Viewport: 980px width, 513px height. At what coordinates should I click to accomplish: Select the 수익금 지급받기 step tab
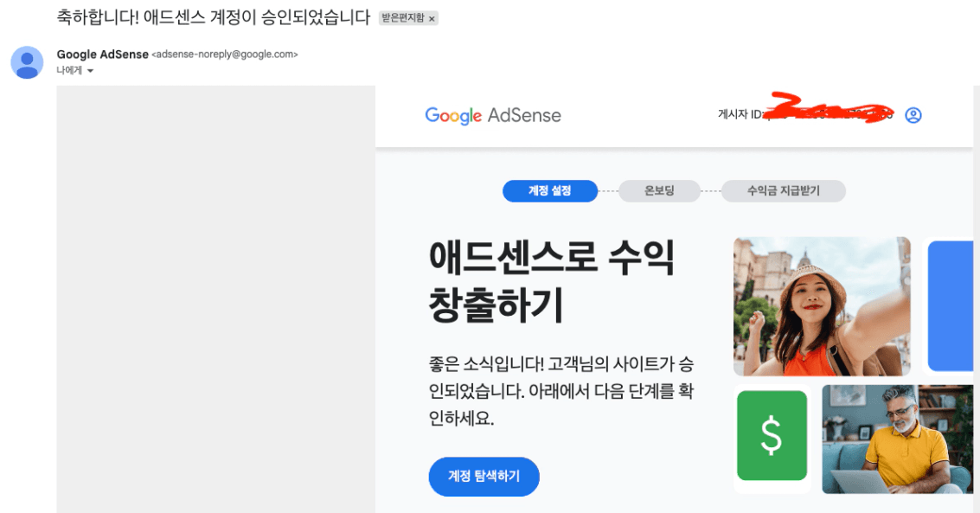tap(783, 190)
